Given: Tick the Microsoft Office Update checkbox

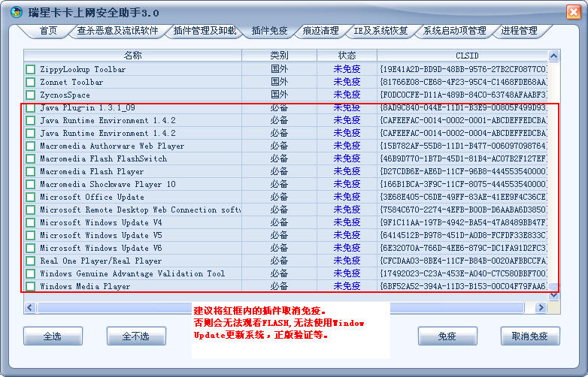Looking at the screenshot, I should coord(30,197).
